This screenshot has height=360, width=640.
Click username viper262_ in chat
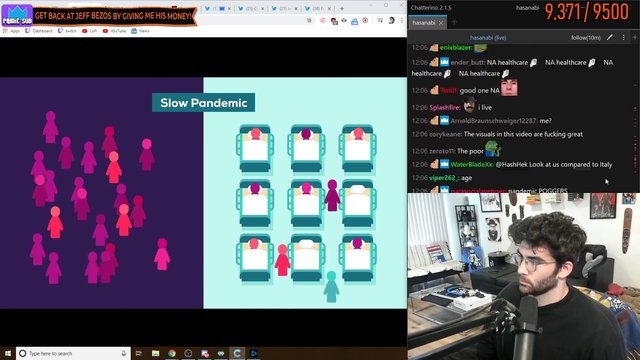click(x=444, y=178)
